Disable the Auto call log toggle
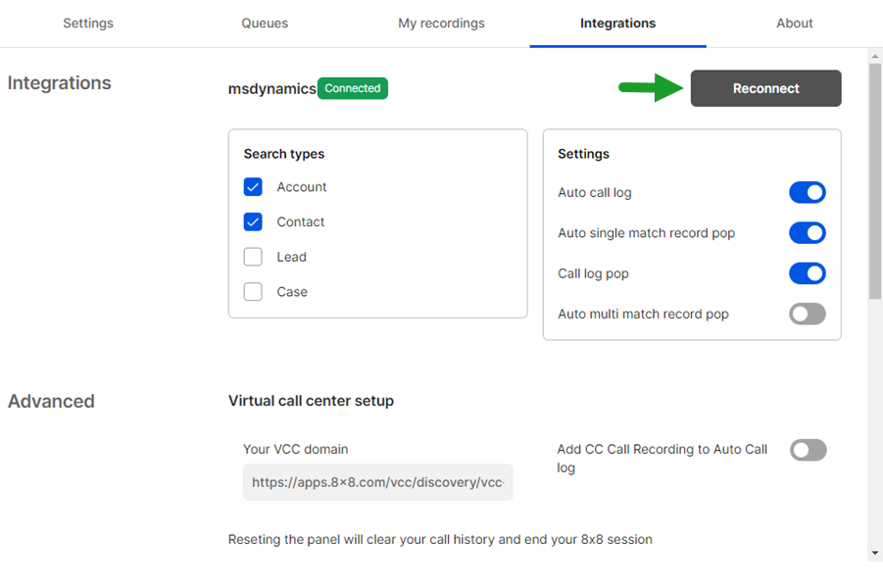Viewport: 883px width, 588px height. coord(807,192)
